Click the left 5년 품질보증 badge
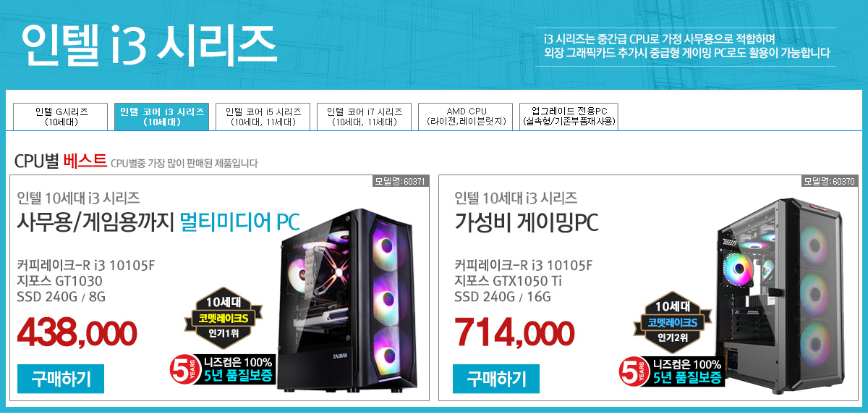The height and width of the screenshot is (420, 868). pyautogui.click(x=222, y=369)
